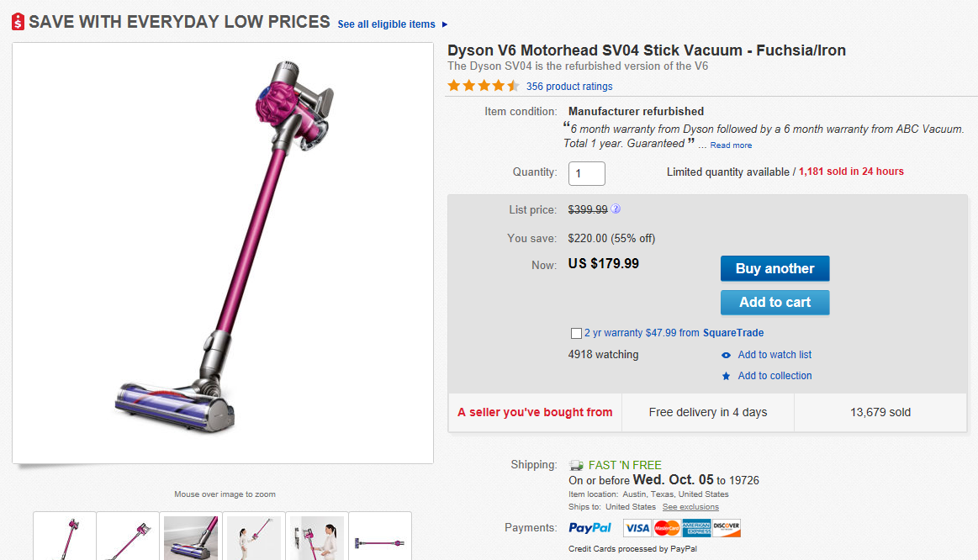Click the MasterCard icon
The image size is (978, 560).
(667, 528)
